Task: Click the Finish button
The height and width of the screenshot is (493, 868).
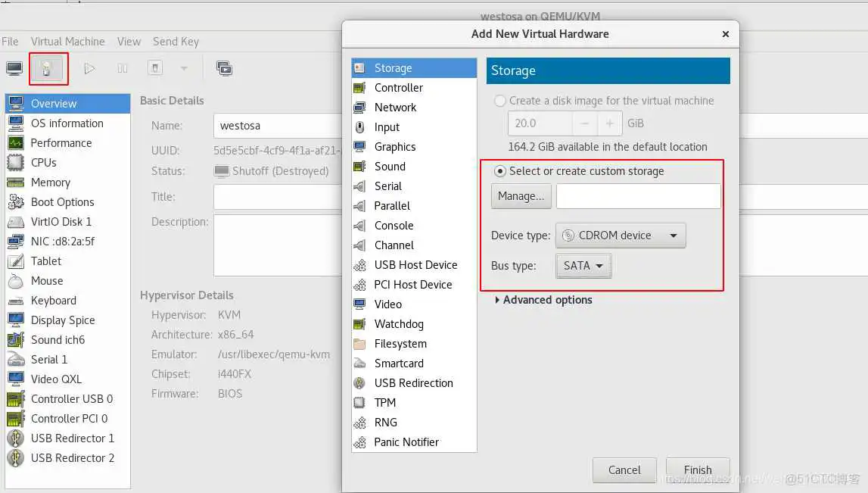Action: point(697,470)
